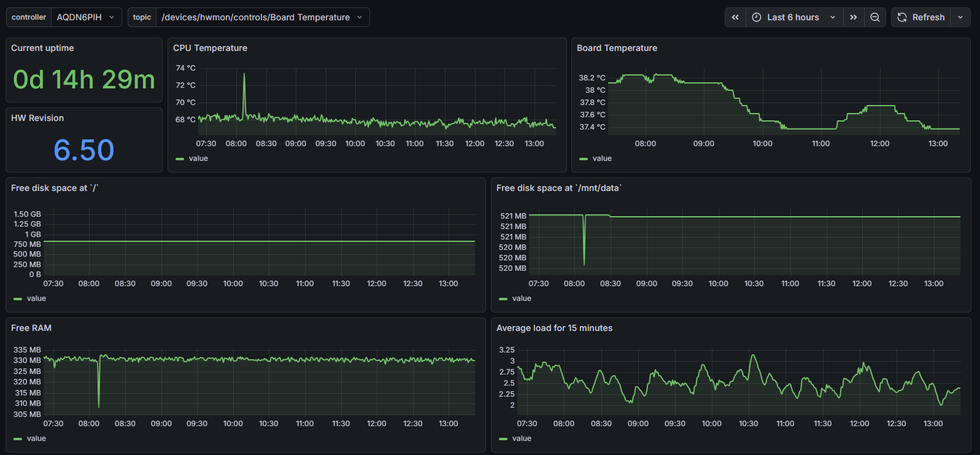Toggle the CPU Temperature value legend series

click(198, 158)
